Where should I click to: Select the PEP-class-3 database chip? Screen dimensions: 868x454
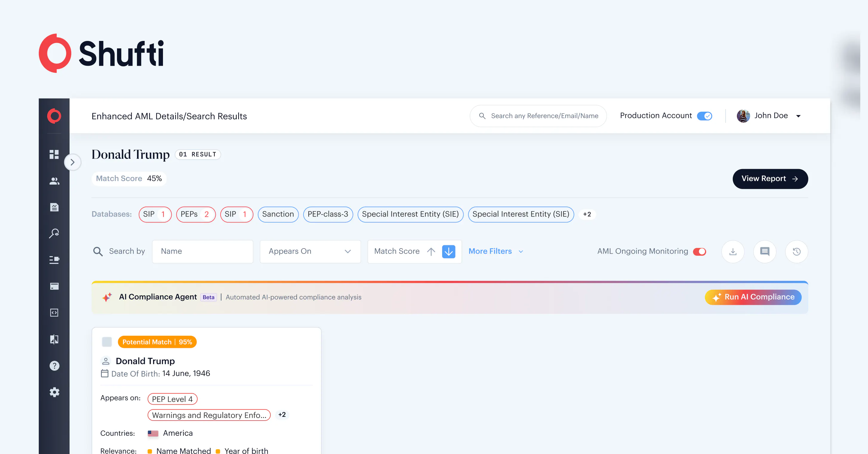pos(328,214)
